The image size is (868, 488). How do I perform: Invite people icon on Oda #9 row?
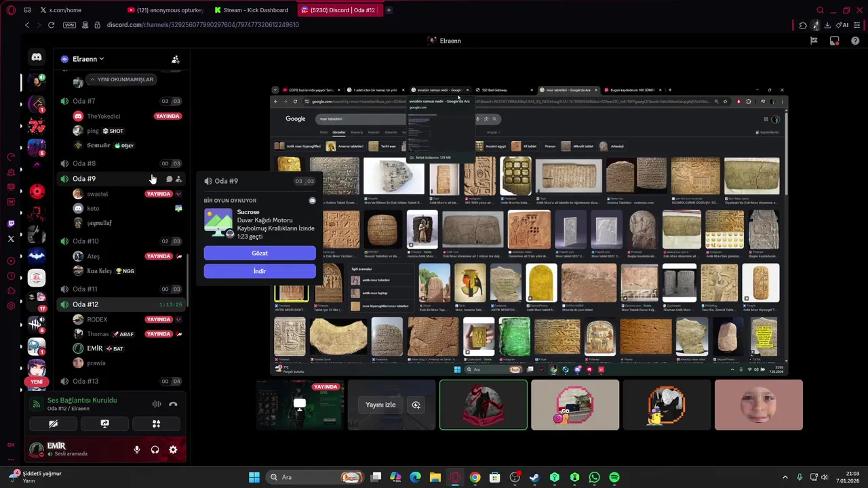tap(178, 179)
